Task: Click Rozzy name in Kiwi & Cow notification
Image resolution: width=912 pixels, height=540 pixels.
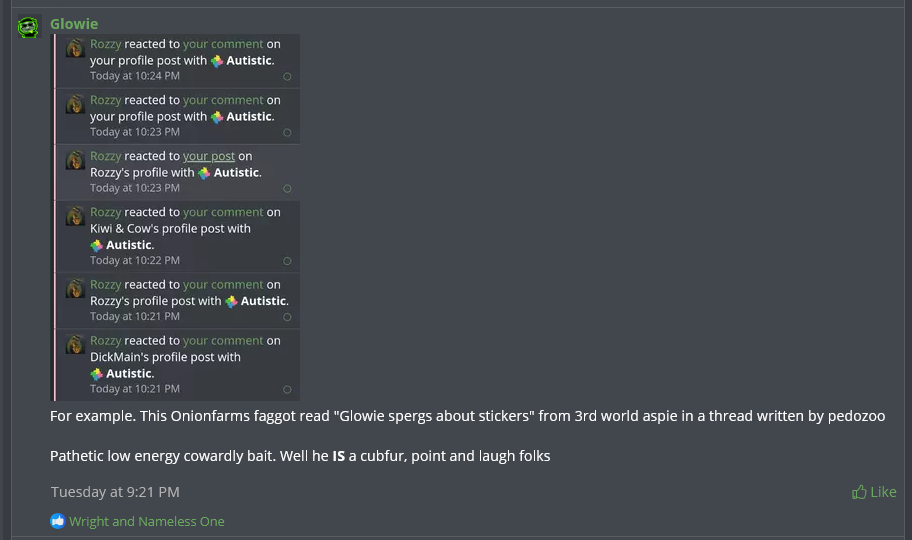Action: [105, 212]
